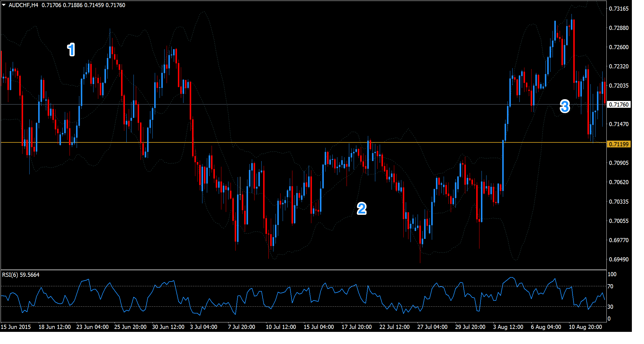Click the small triangle before AUDCHF,H4

coord(4,5)
